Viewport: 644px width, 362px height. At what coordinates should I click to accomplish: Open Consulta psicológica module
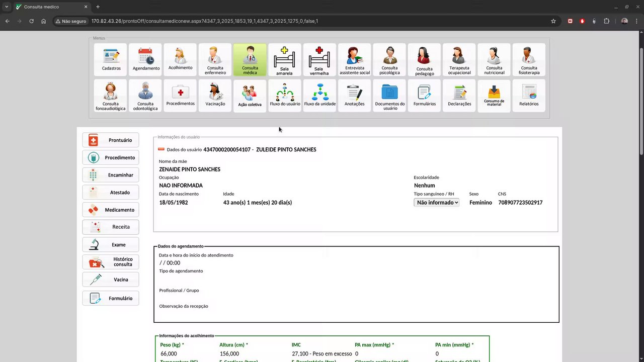click(389, 60)
